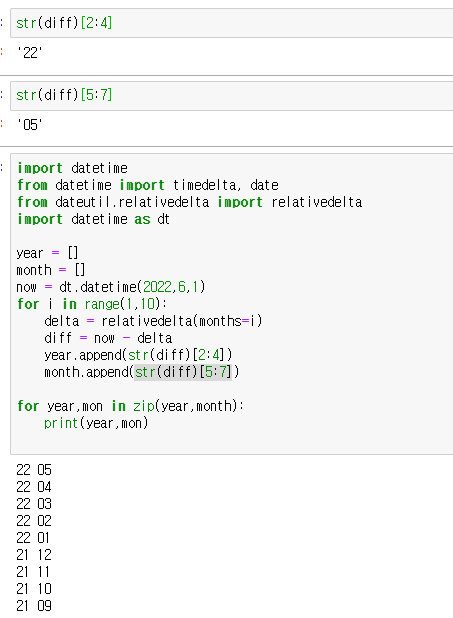The image size is (453, 618).
Task: Place cursor on 'year = []' line
Action: 47,253
